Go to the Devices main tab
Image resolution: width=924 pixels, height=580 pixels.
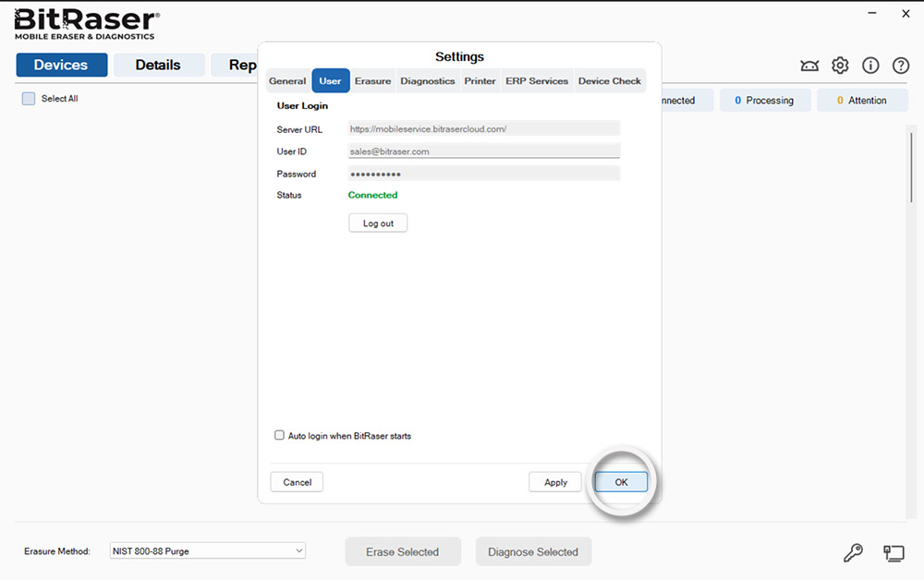[x=61, y=65]
